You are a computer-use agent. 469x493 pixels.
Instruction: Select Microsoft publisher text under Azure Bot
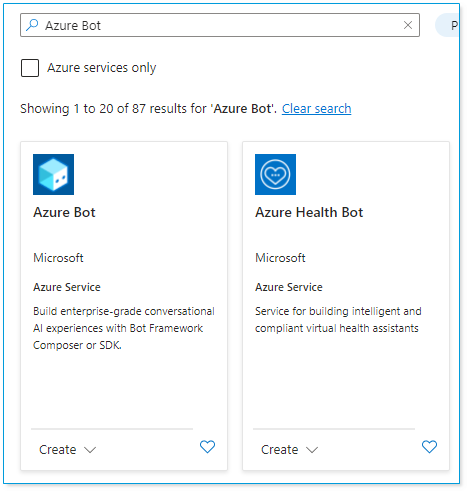[x=58, y=258]
